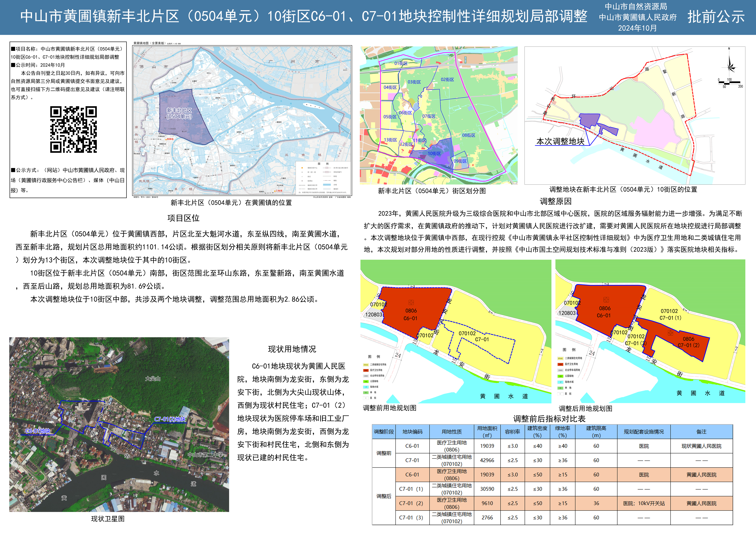Image resolution: width=756 pixels, height=535 pixels.
Task: Click yellow 070102 swatch in before-adjustment legend
Action: pyautogui.click(x=366, y=365)
